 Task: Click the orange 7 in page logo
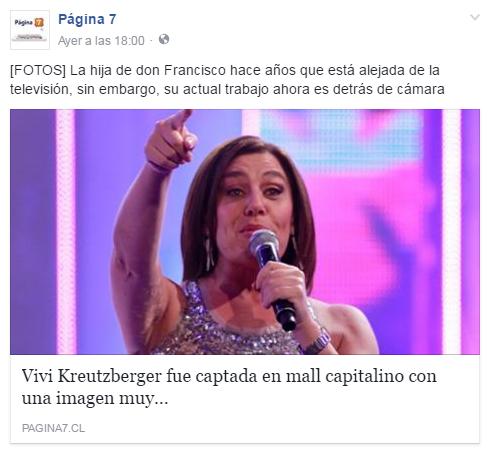point(39,23)
